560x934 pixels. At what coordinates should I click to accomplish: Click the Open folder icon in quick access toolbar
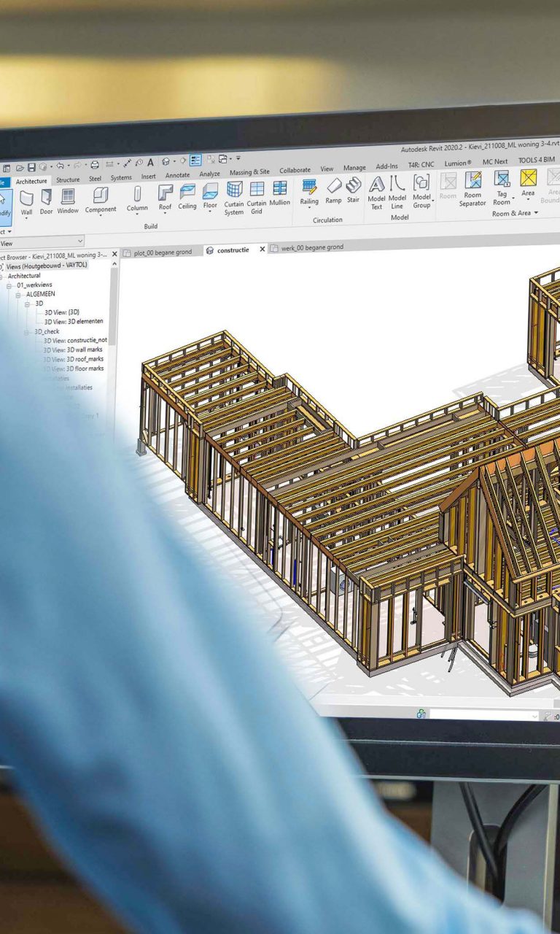pyautogui.click(x=20, y=168)
